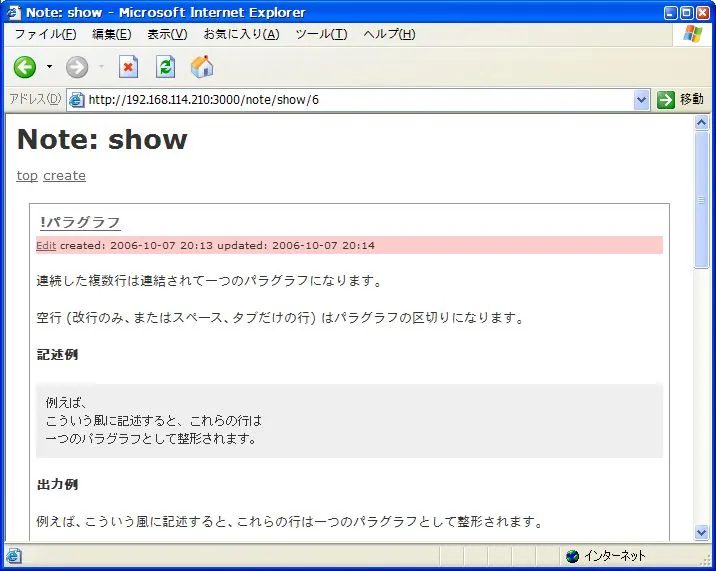Click the page icon in address bar
The height and width of the screenshot is (571, 716).
pyautogui.click(x=77, y=100)
